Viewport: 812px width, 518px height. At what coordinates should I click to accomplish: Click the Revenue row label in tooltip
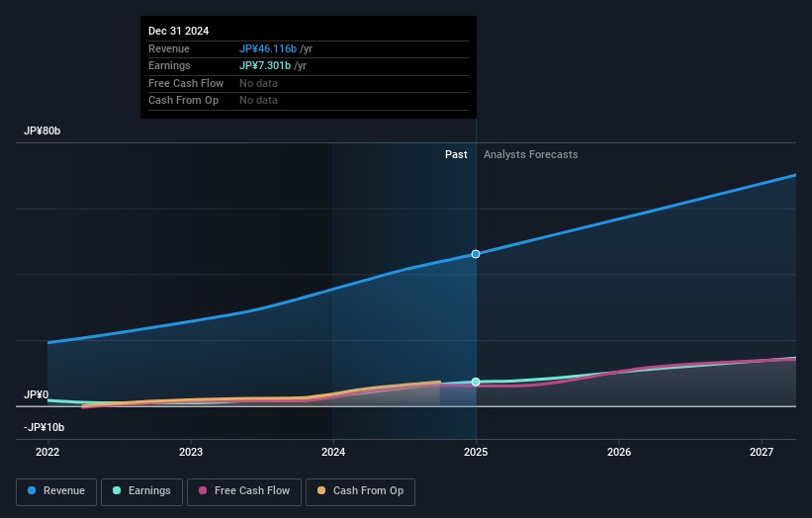169,48
